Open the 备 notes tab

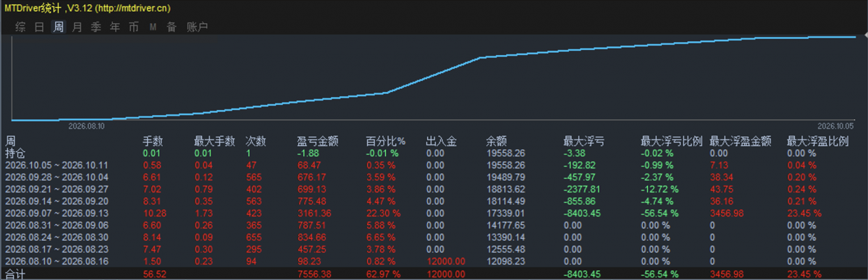172,27
